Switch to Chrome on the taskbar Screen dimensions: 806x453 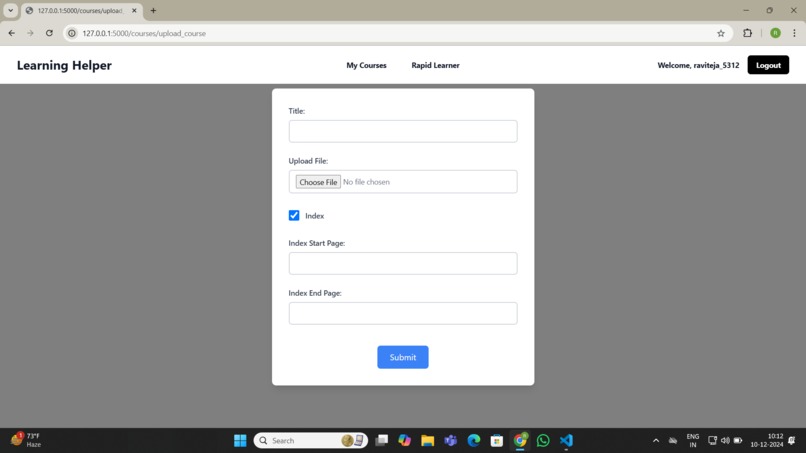(x=520, y=441)
